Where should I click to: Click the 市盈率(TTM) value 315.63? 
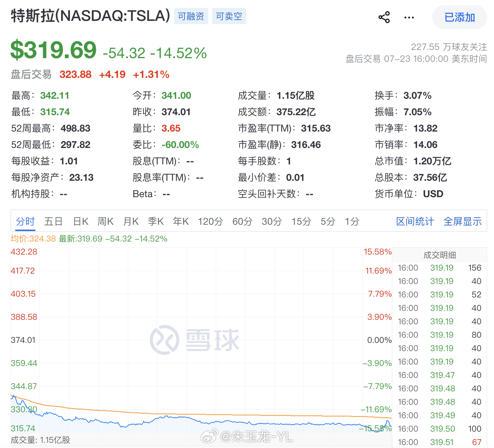[316, 128]
